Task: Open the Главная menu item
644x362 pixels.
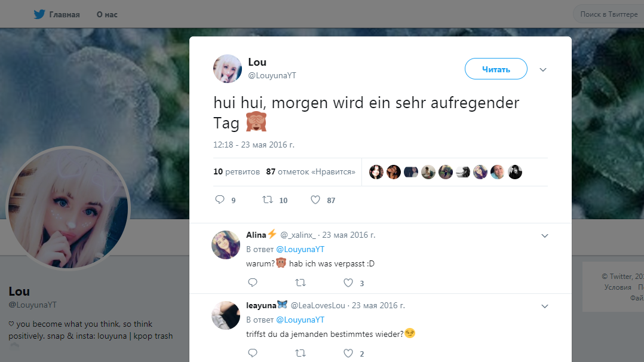Action: 65,14
